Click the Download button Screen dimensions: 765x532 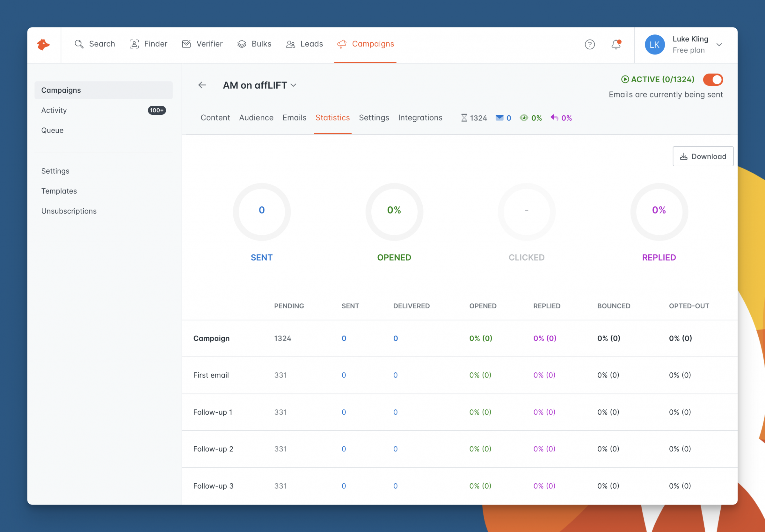click(703, 156)
